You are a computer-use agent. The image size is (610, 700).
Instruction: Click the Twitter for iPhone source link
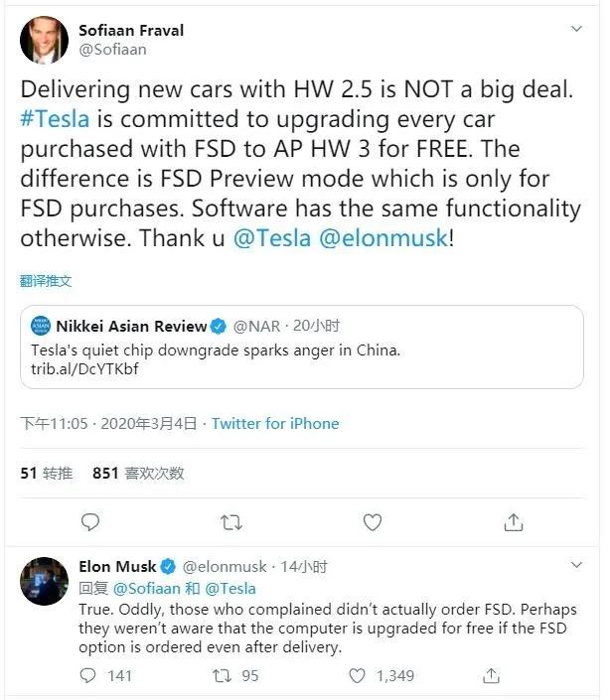pyautogui.click(x=275, y=424)
